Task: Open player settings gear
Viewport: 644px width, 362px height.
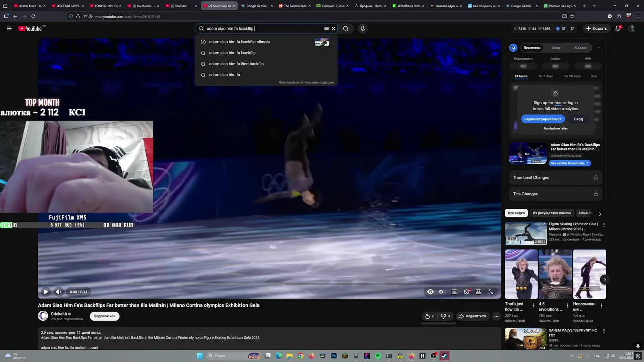Action: (x=467, y=292)
